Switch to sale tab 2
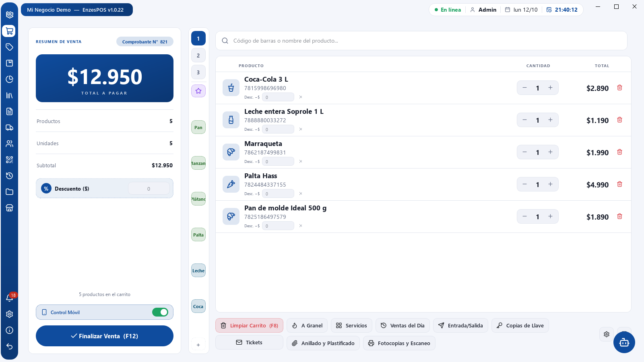 pyautogui.click(x=198, y=56)
